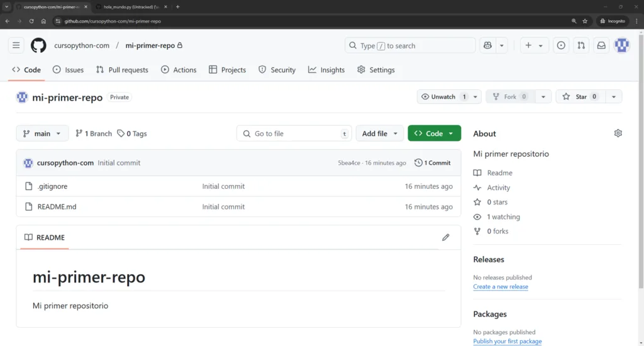Click the browser home button
The width and height of the screenshot is (644, 346).
click(x=43, y=21)
